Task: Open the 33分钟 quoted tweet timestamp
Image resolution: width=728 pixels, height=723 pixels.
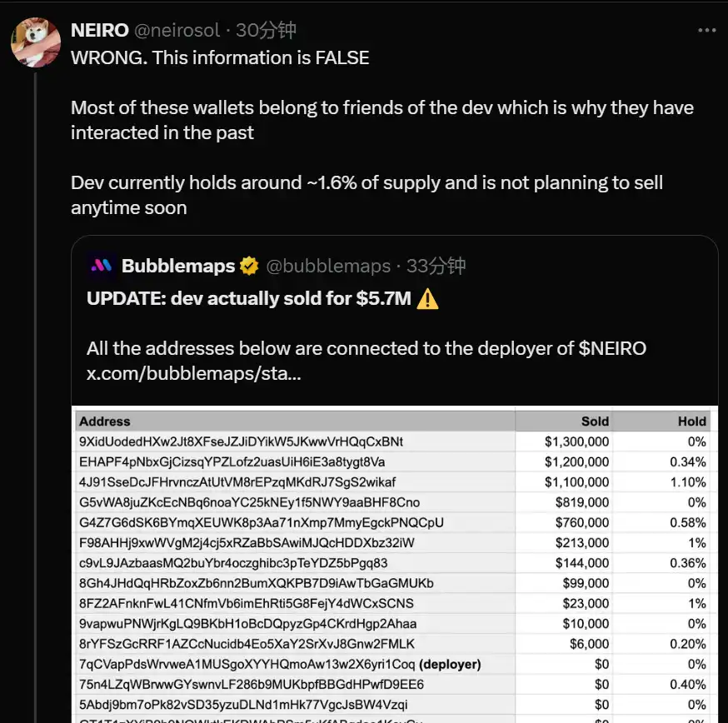Action: point(436,267)
